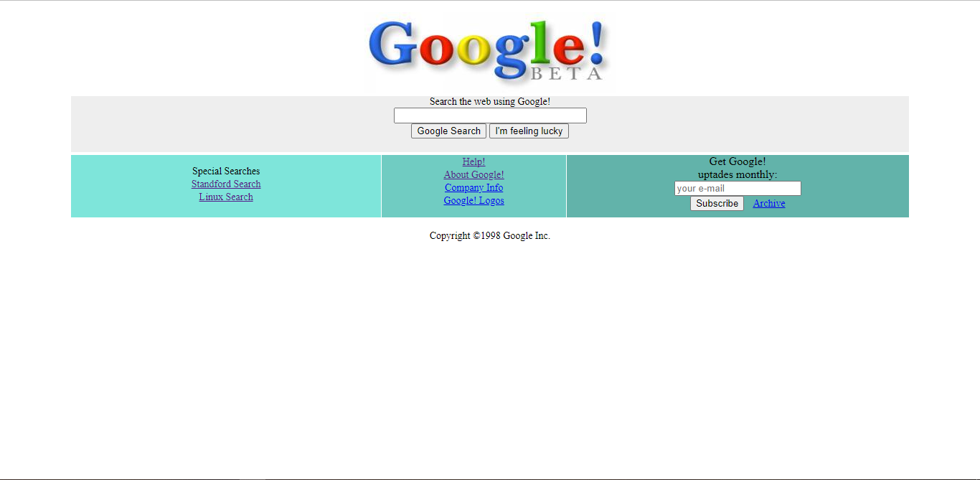Click the Copyright 1998 Google Inc. text
Viewport: 980px width, 480px height.
tap(490, 235)
